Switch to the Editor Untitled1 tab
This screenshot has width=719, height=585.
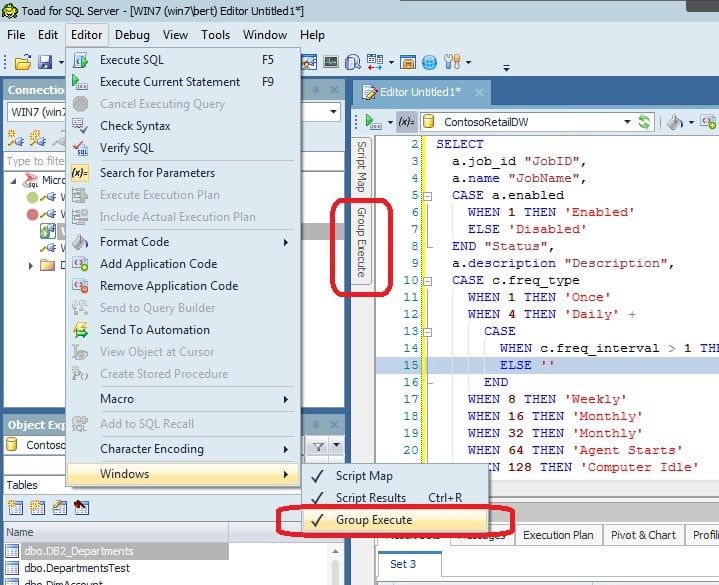tap(420, 92)
